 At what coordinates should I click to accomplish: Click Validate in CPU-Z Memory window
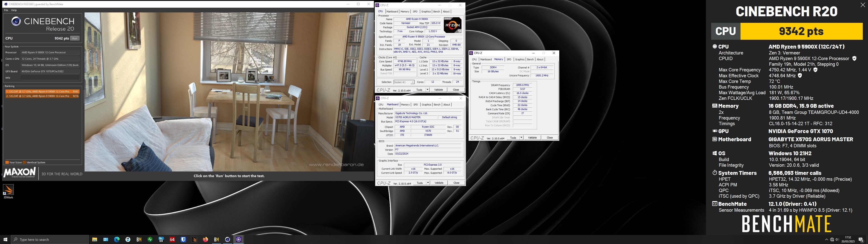point(532,138)
